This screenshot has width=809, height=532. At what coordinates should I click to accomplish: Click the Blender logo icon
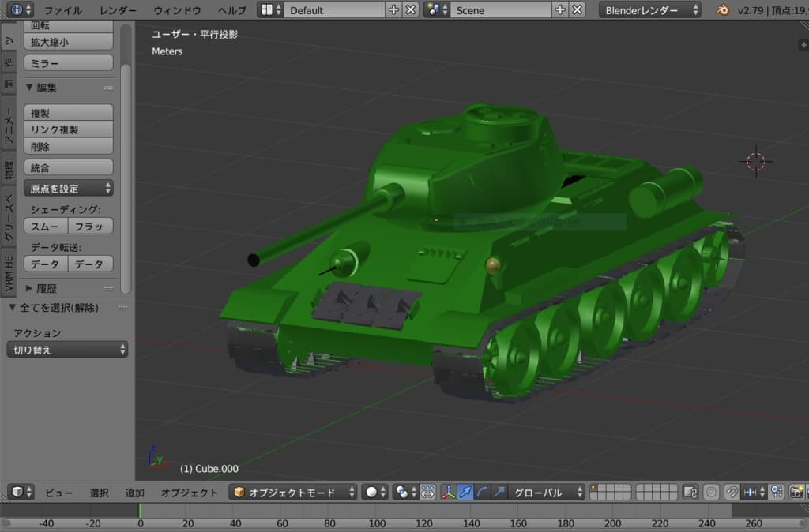pos(722,9)
